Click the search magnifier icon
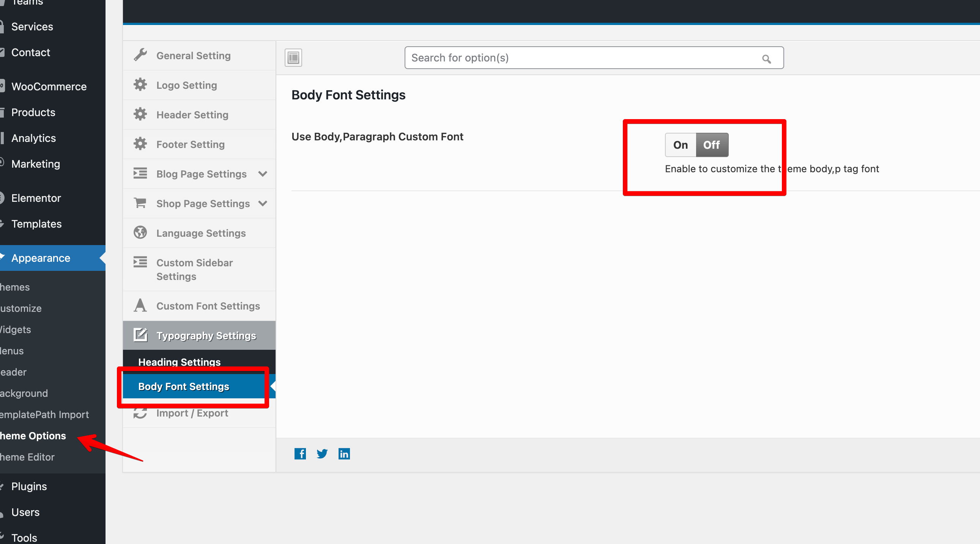 tap(766, 59)
